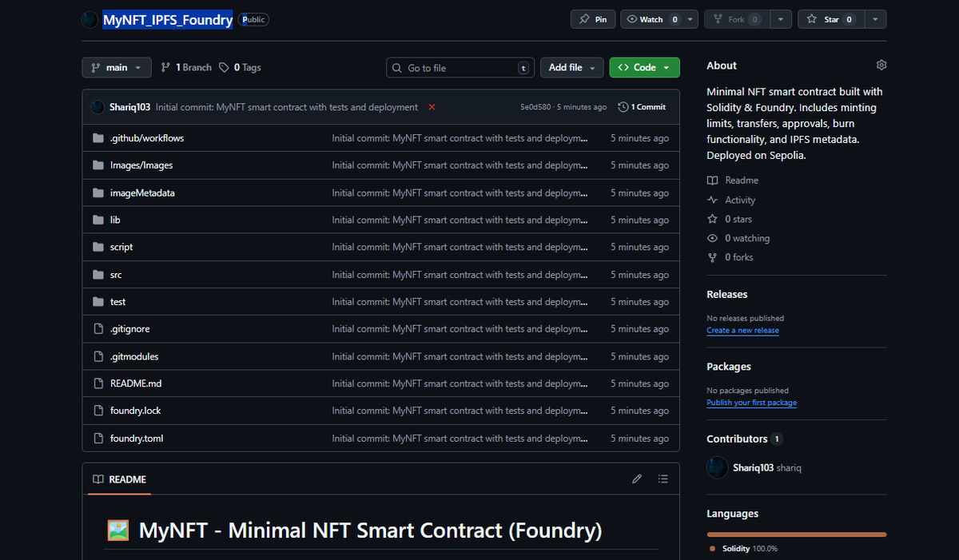This screenshot has width=959, height=560.
Task: Click the file icon beside .gitmodules
Action: [x=98, y=356]
